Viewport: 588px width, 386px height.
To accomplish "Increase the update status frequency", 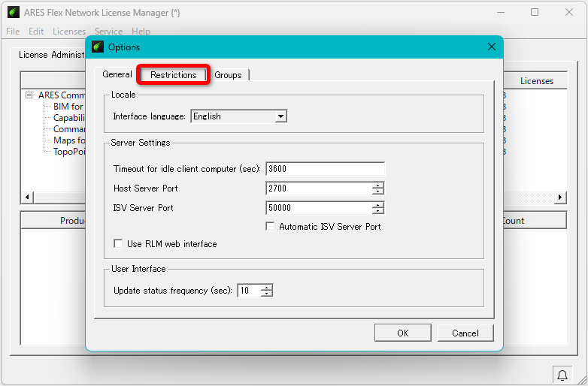I will (x=267, y=287).
